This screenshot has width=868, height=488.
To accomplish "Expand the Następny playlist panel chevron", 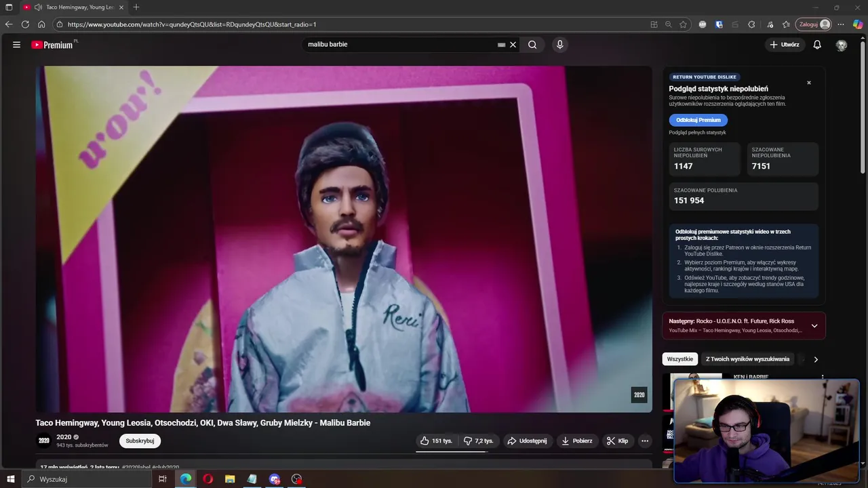I will pyautogui.click(x=814, y=326).
